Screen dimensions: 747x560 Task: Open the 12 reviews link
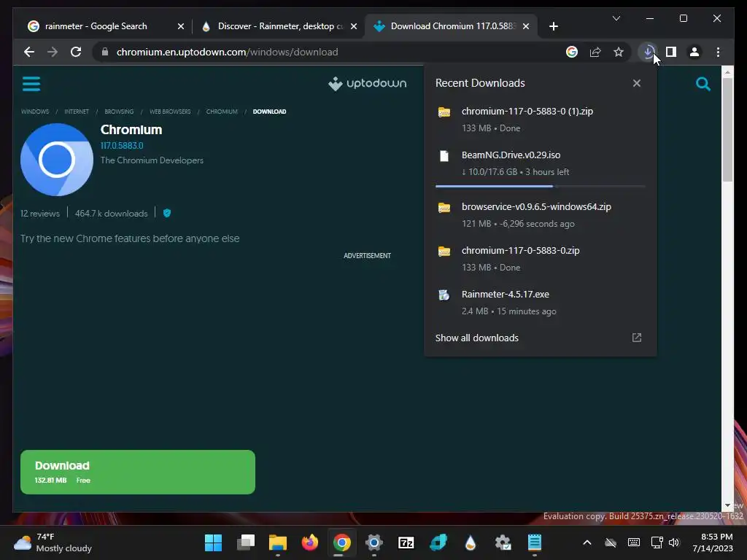[x=40, y=214]
